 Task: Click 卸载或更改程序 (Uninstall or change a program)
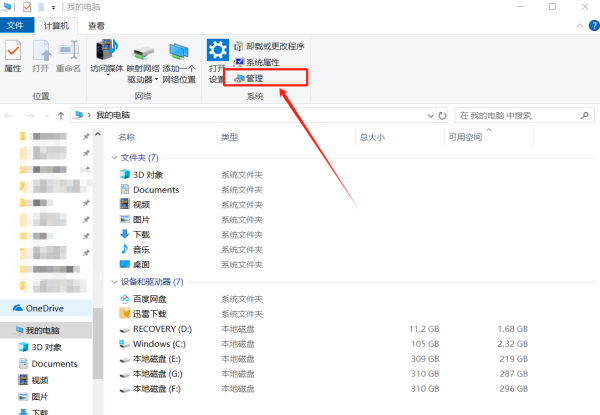(x=268, y=47)
